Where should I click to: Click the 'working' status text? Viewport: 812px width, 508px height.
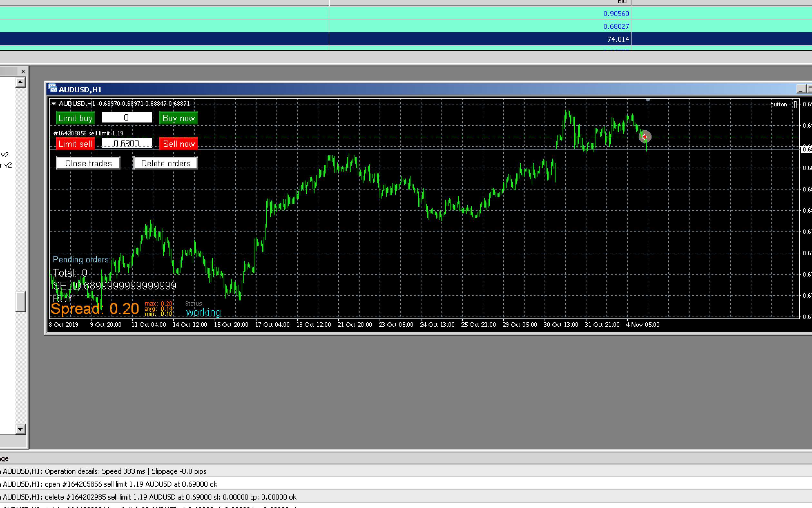tap(203, 312)
